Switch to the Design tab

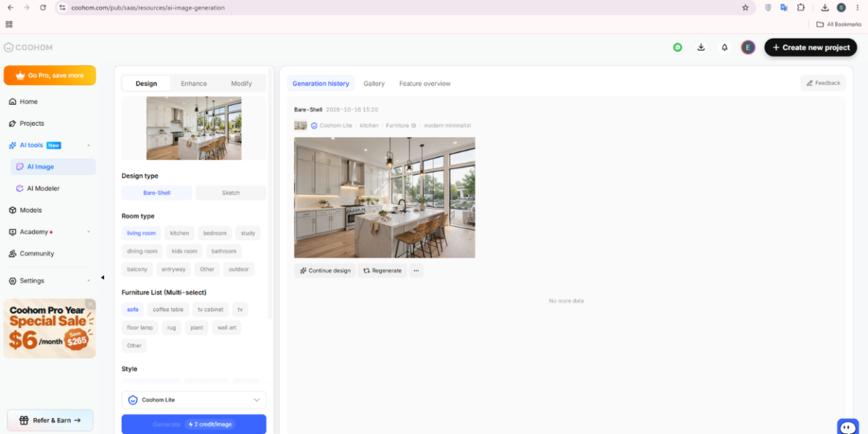[146, 83]
